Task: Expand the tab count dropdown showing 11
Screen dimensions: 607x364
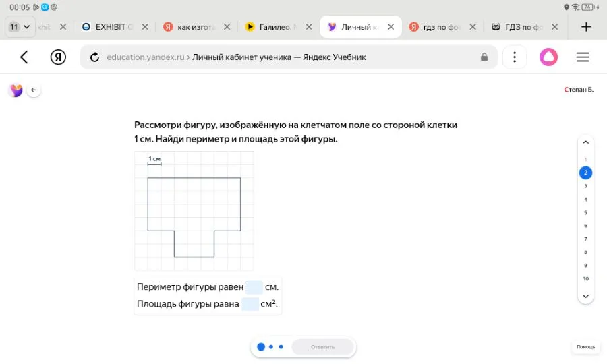Action: (x=20, y=27)
